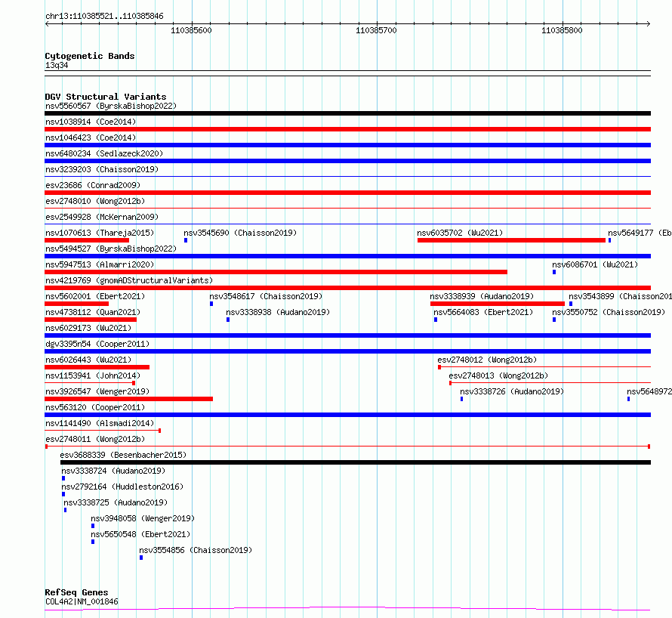
Task: Select the nsv3239203 (Chaisson2019) label
Action: (102, 169)
